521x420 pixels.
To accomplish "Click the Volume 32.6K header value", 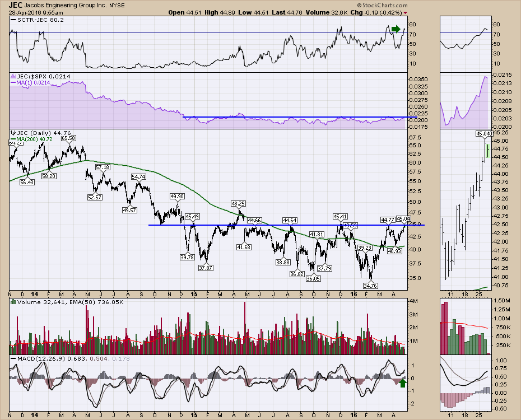I will click(x=327, y=13).
